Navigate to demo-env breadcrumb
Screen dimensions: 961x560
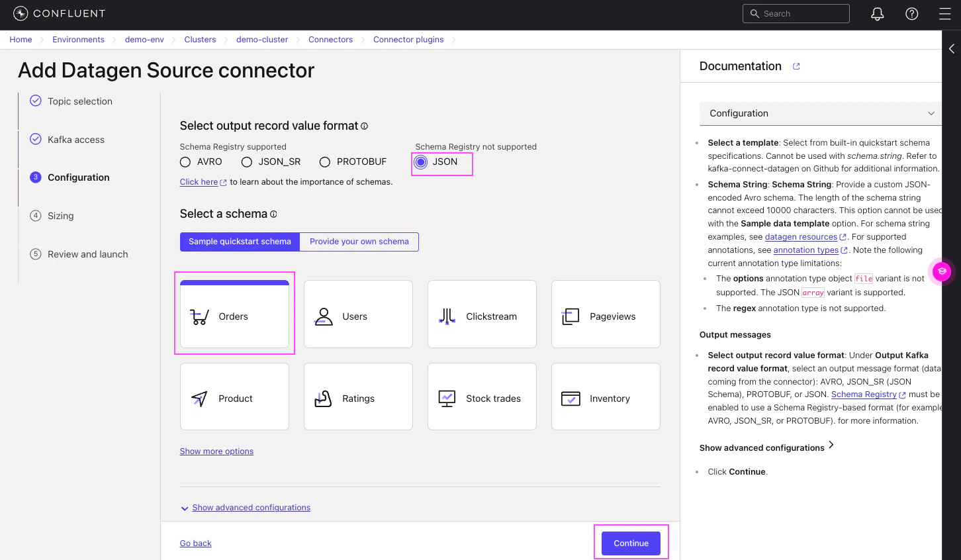pos(144,40)
